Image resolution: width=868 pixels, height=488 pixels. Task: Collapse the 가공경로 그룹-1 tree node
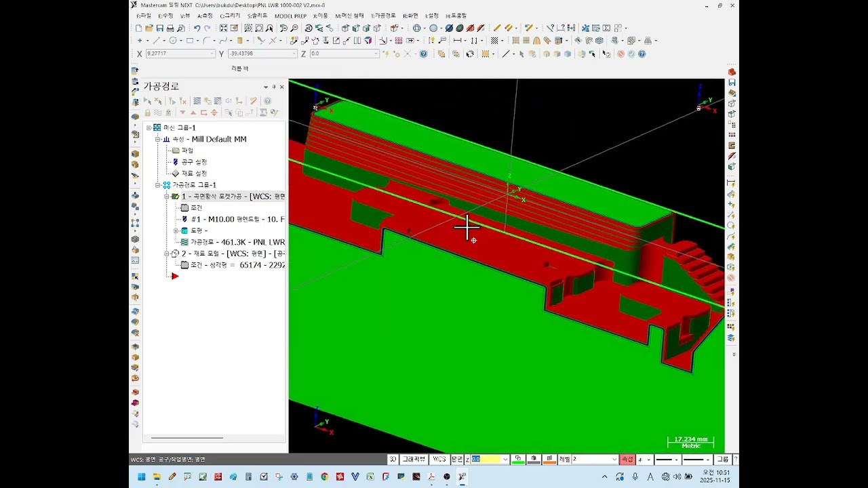click(x=158, y=185)
